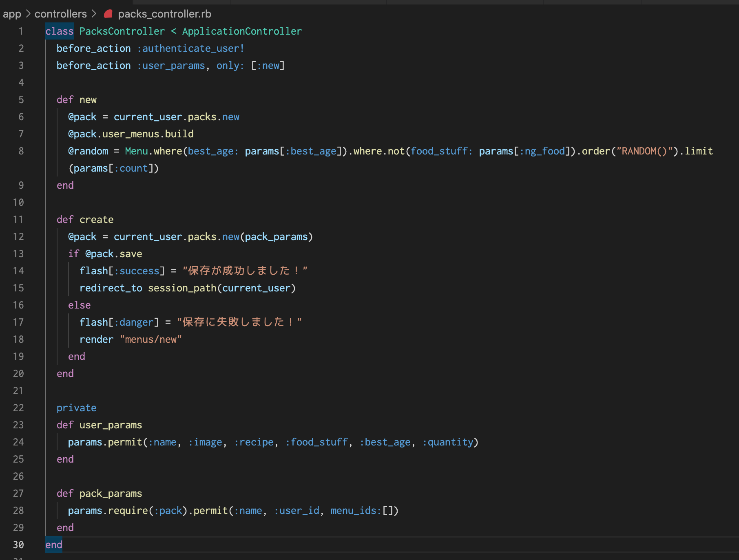Viewport: 739px width, 560px height.
Task: Click line number 30 in the gutter
Action: (x=18, y=545)
